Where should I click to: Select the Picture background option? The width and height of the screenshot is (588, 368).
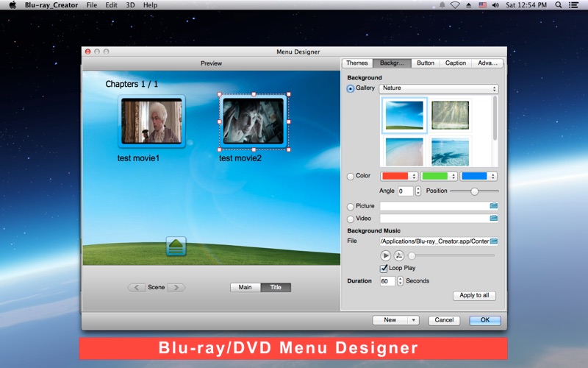coord(351,207)
